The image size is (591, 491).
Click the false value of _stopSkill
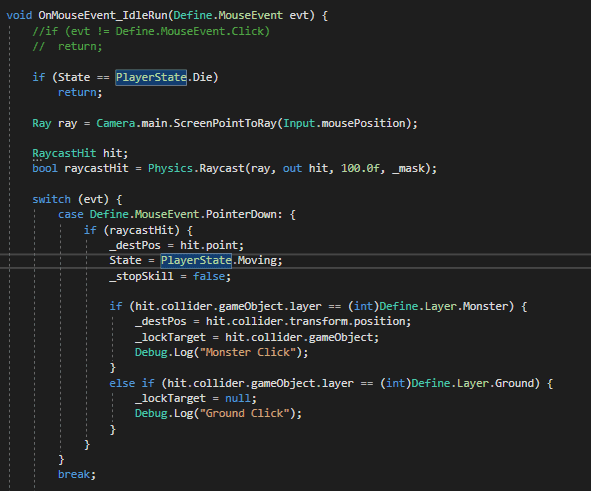[209, 276]
